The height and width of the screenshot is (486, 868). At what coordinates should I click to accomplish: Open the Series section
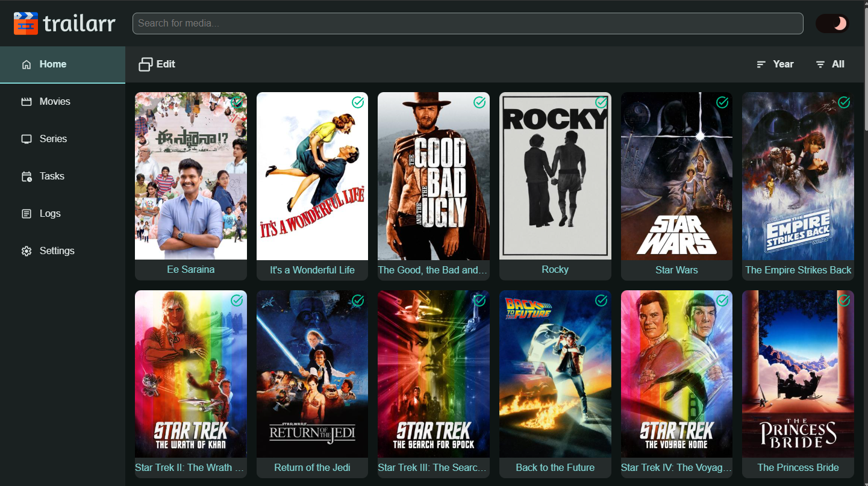coord(63,139)
